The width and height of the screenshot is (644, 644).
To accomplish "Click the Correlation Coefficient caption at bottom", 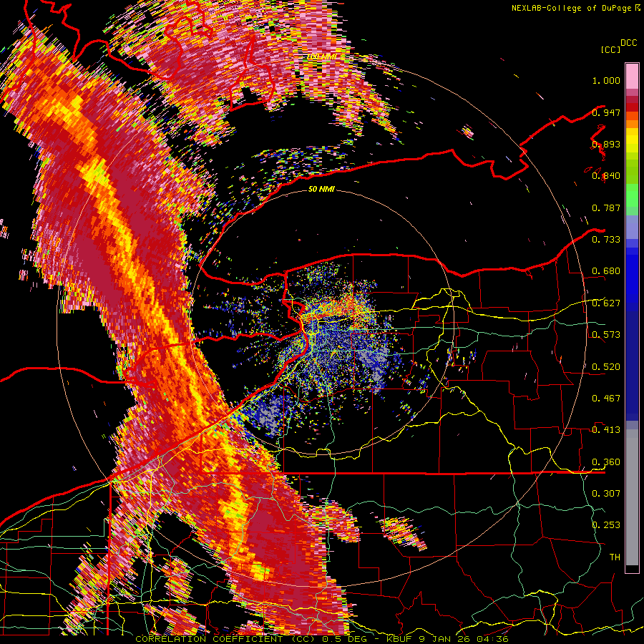I will (x=322, y=639).
